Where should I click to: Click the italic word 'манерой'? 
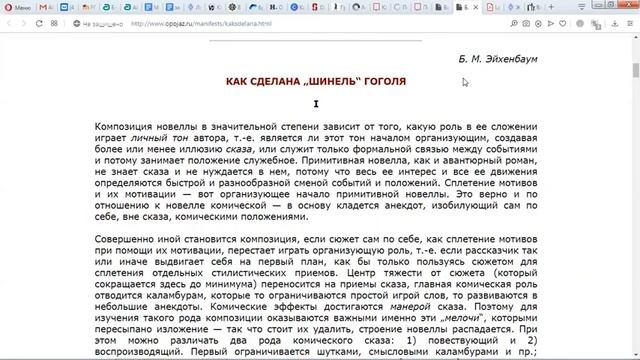(410, 307)
